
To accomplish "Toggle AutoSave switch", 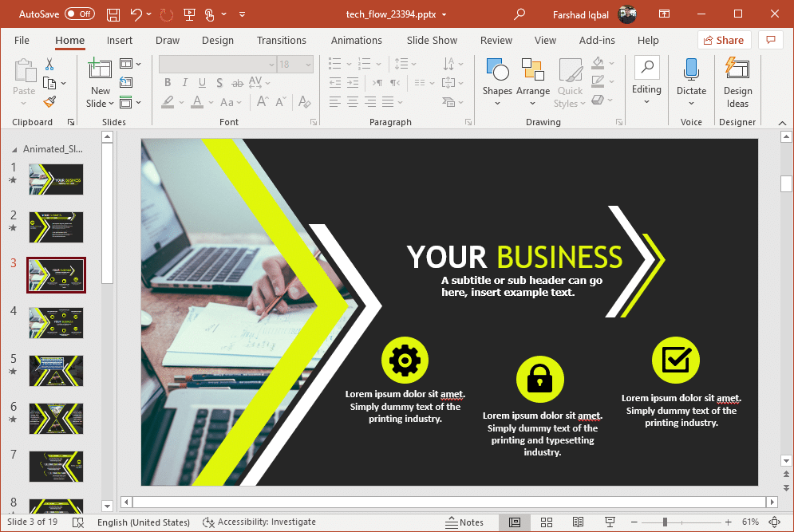I will 80,14.
